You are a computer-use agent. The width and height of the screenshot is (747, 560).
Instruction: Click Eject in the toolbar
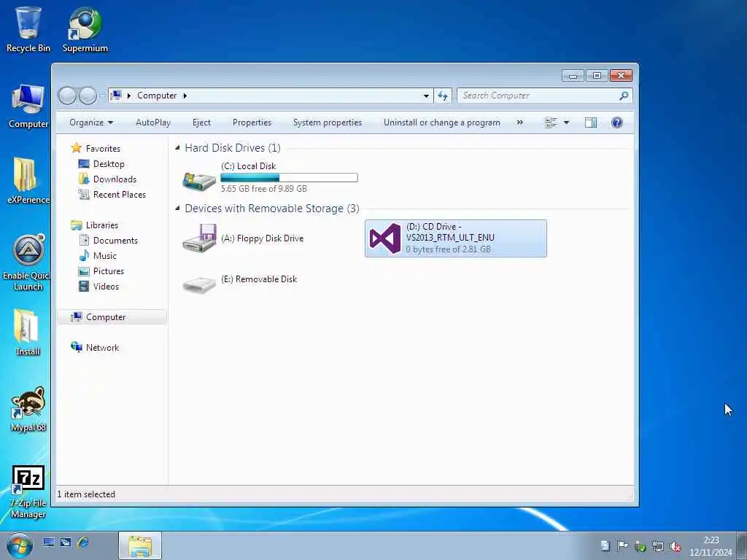point(201,122)
